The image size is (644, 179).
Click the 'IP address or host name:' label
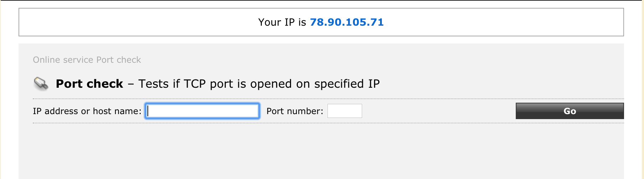(87, 111)
